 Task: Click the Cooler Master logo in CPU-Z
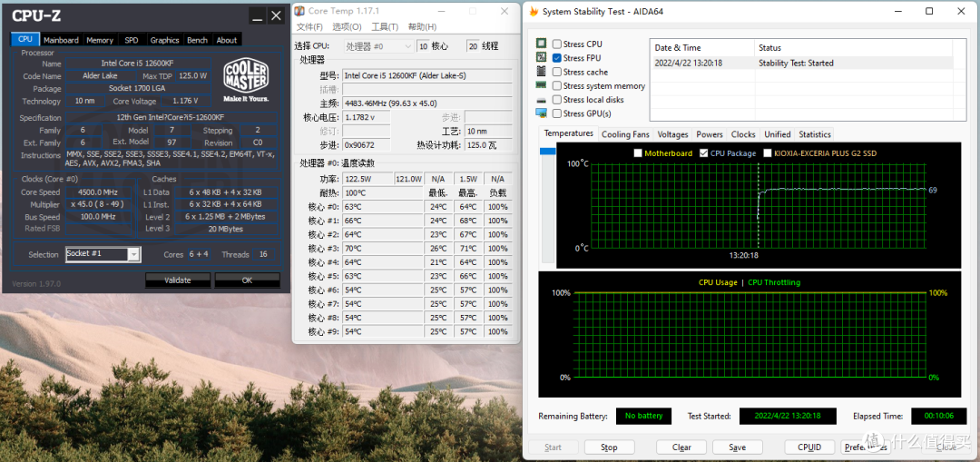point(246,80)
